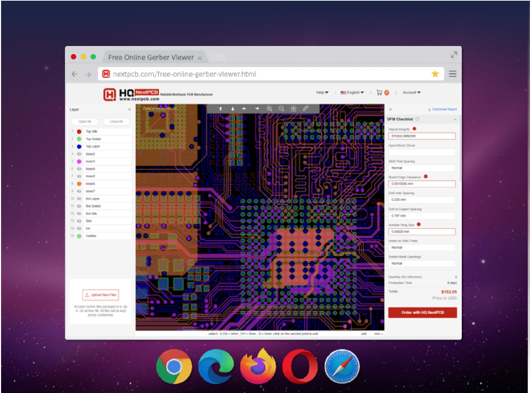The height and width of the screenshot is (393, 532).
Task: Pan the board view up with the arrow
Action: 221,109
